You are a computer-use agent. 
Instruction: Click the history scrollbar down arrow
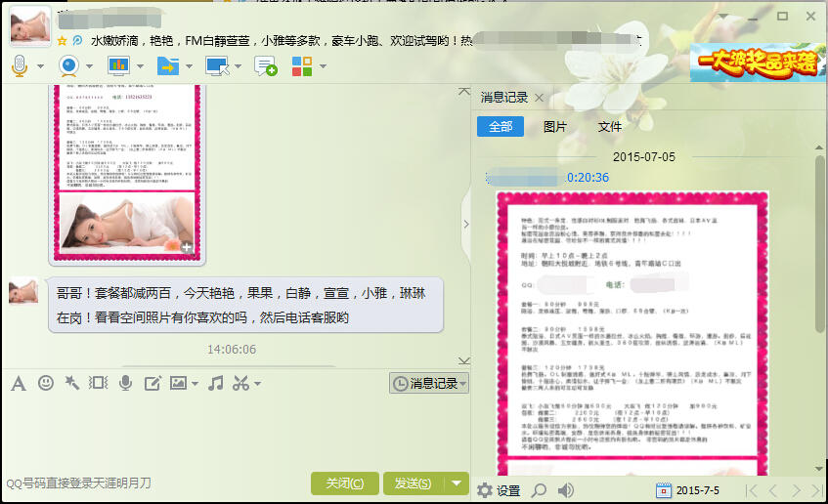pyautogui.click(x=819, y=469)
